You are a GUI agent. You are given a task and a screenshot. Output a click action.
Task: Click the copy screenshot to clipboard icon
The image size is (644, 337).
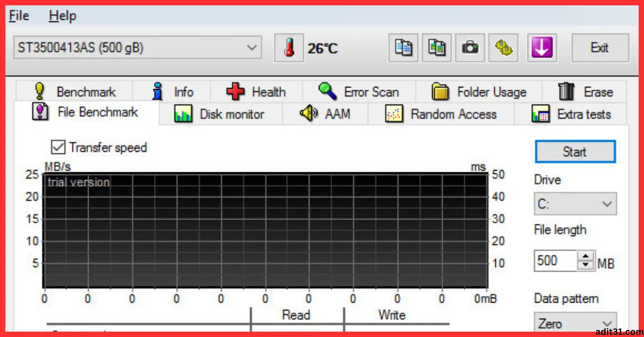437,48
